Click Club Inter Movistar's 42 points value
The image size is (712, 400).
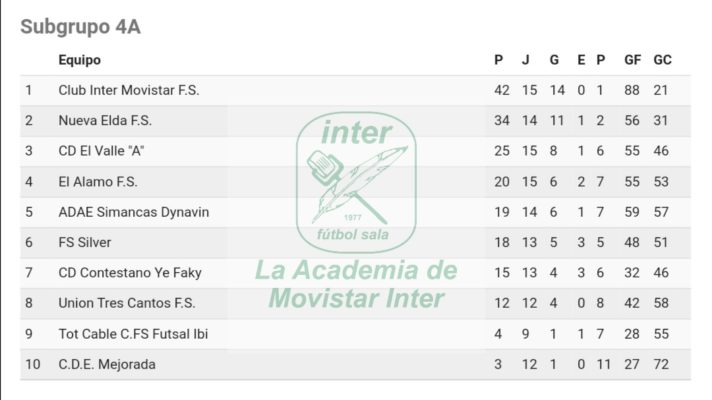point(502,90)
